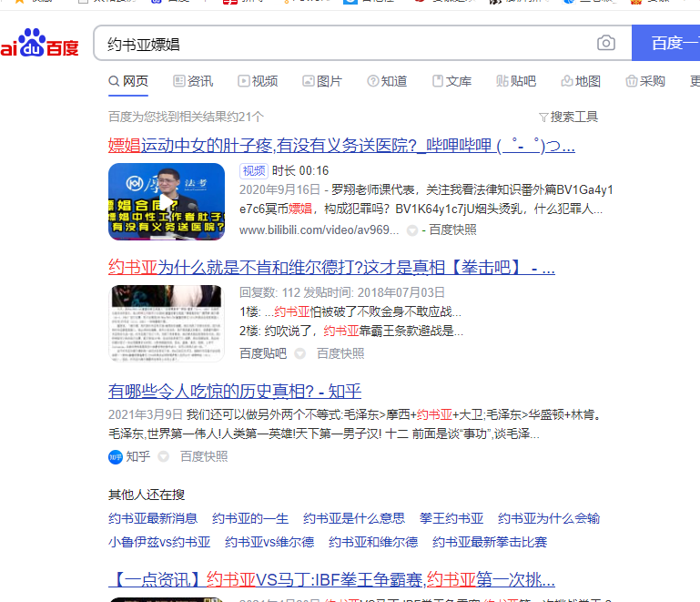700x602 pixels.
Task: Open 百度快照 for the bilibili result
Action: click(452, 230)
